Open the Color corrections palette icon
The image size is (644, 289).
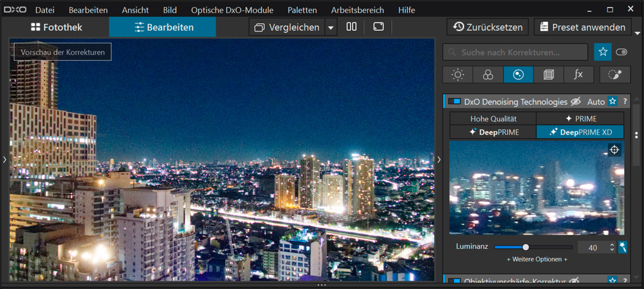[x=488, y=75]
